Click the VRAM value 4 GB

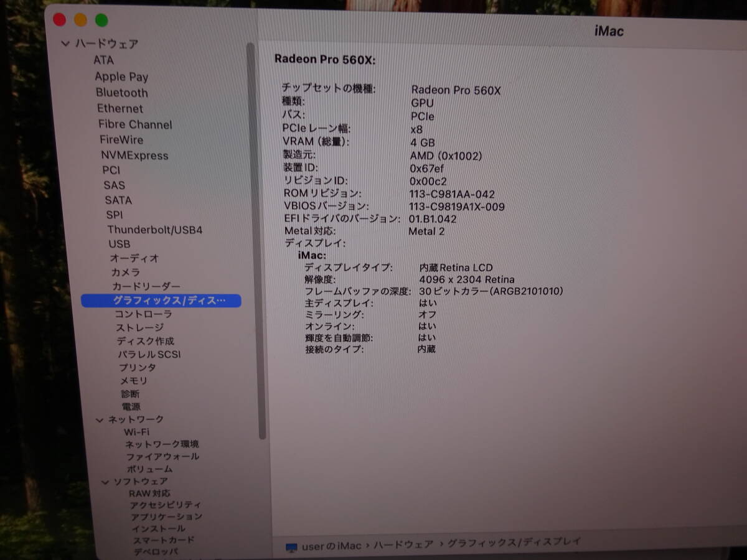click(x=423, y=142)
